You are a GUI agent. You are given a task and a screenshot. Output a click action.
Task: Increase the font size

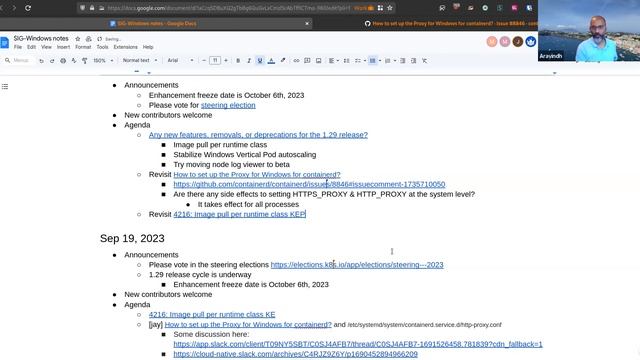click(226, 60)
